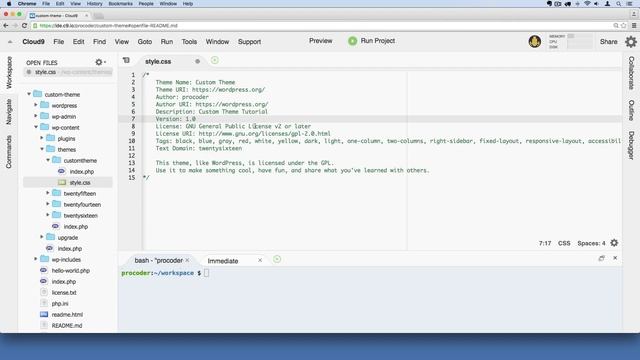Collapse the themes folder
640x360 pixels.
(x=42, y=149)
